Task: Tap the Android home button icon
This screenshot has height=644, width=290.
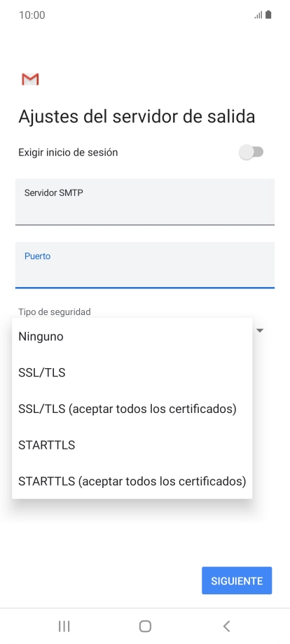Action: pyautogui.click(x=145, y=626)
